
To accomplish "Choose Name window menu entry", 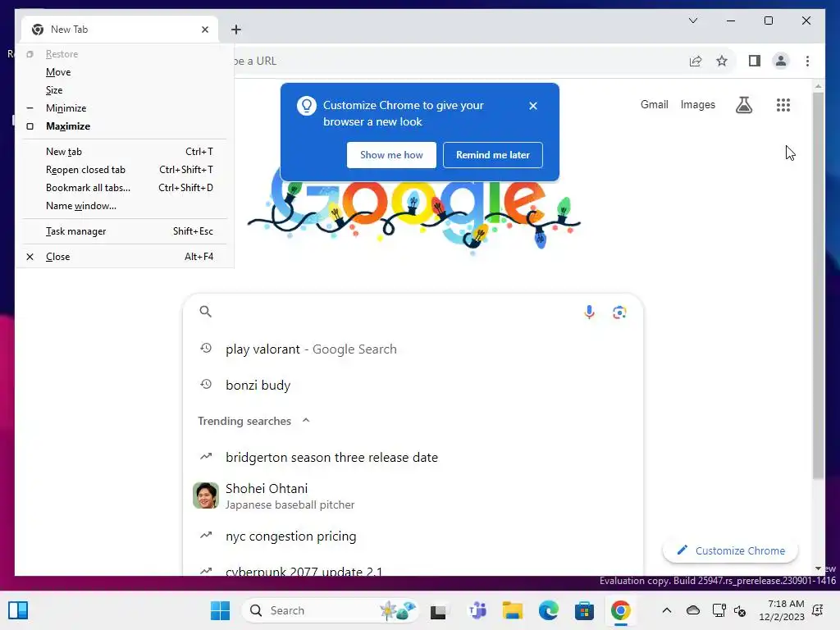I will 125,206.
